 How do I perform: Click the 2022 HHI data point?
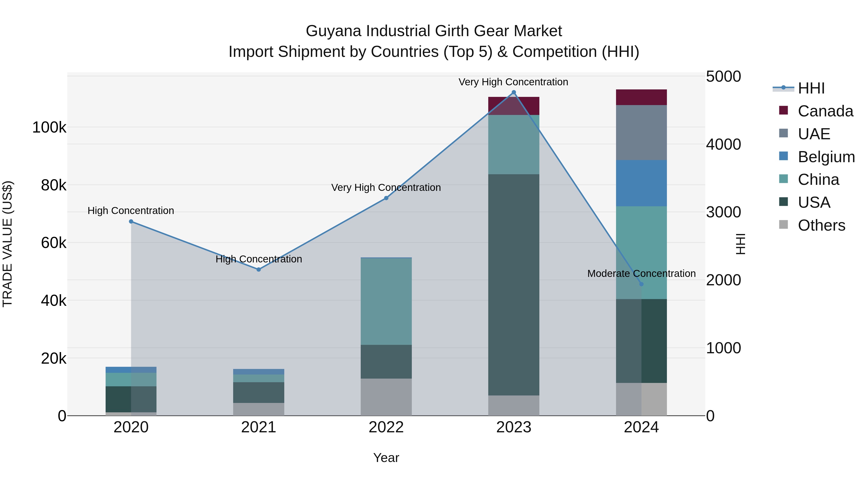pos(386,198)
